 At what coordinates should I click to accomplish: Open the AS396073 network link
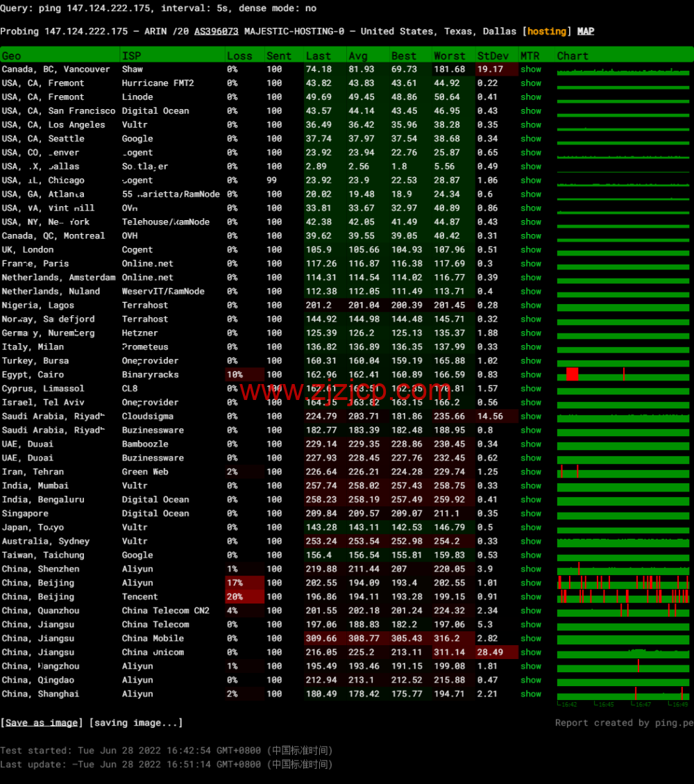click(x=216, y=31)
